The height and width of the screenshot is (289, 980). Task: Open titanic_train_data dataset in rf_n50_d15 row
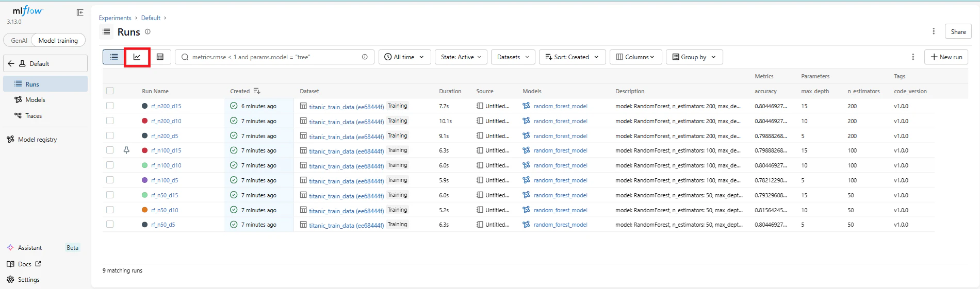click(x=346, y=196)
